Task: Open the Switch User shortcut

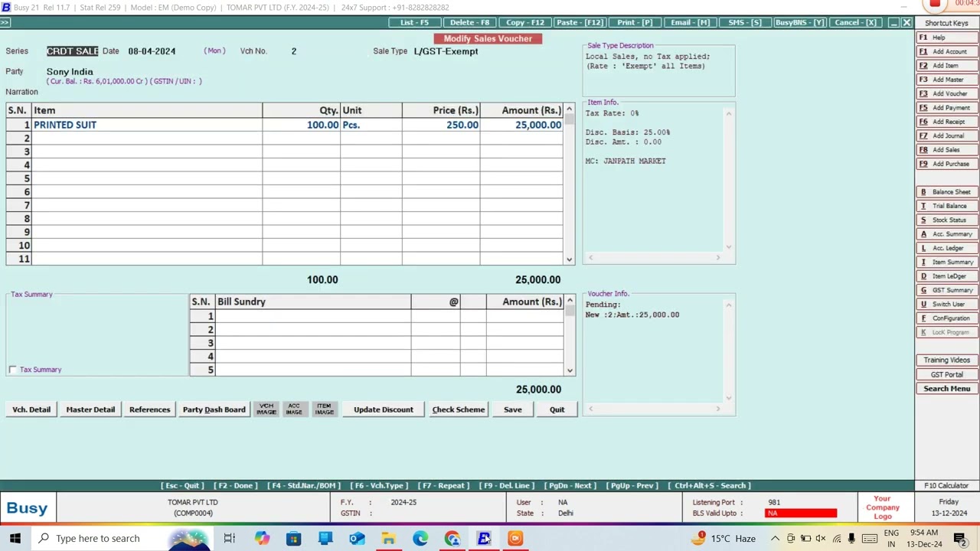Action: click(947, 304)
